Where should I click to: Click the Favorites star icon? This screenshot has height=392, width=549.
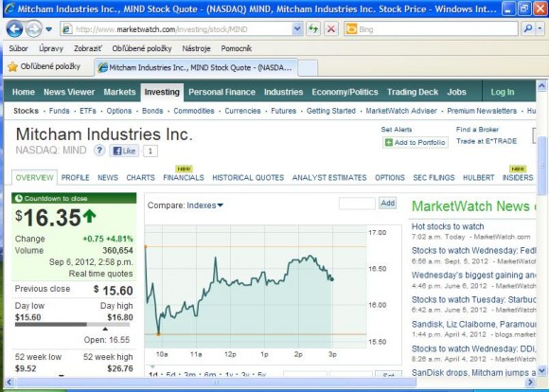12,66
